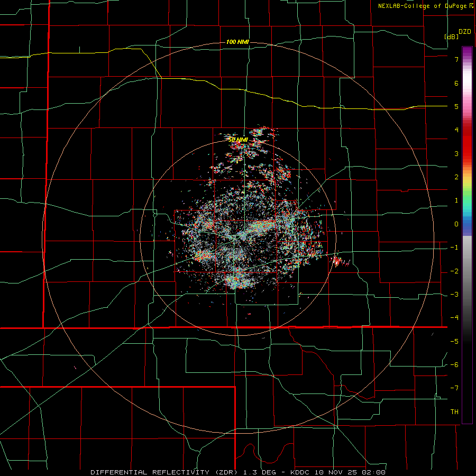
Task: Click the -6 value on the color scale
Action: point(454,365)
